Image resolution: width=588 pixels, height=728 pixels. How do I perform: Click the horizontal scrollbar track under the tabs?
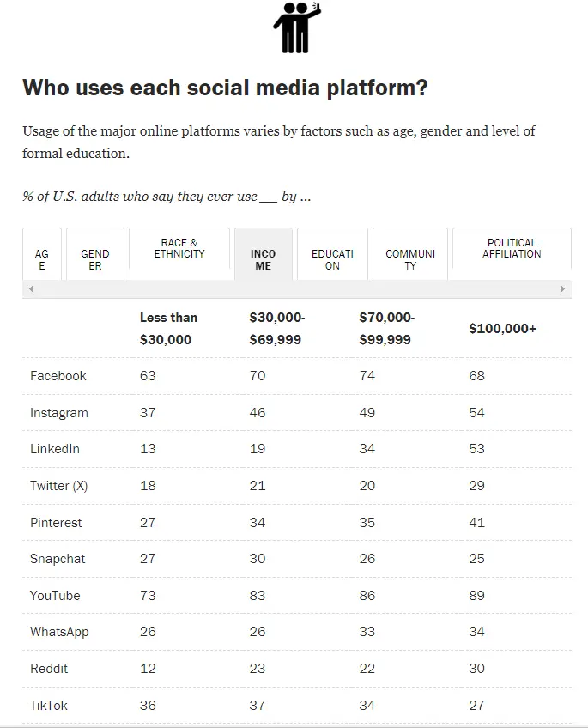[x=297, y=289]
